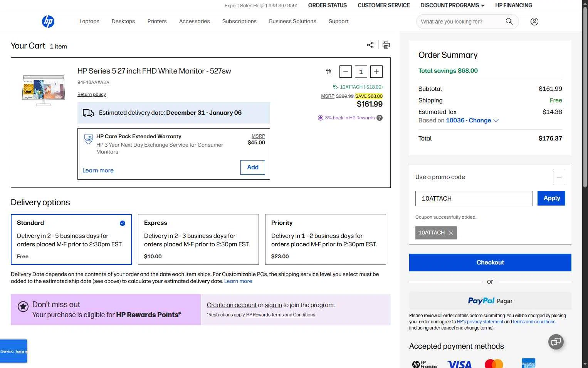Open delivery date Learn more link
Image resolution: width=588 pixels, height=368 pixels.
point(238,281)
